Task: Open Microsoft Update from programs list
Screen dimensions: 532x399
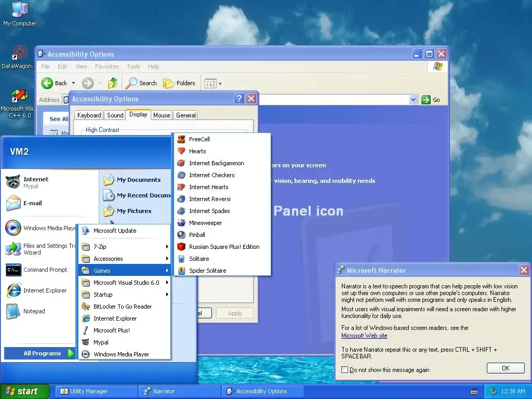Action: (x=125, y=231)
